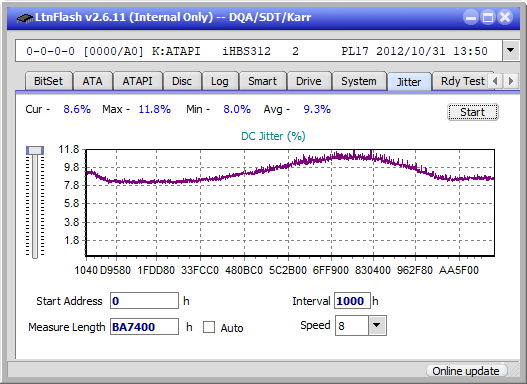Select the Interval value field
This screenshot has height=384, width=527.
click(x=352, y=301)
